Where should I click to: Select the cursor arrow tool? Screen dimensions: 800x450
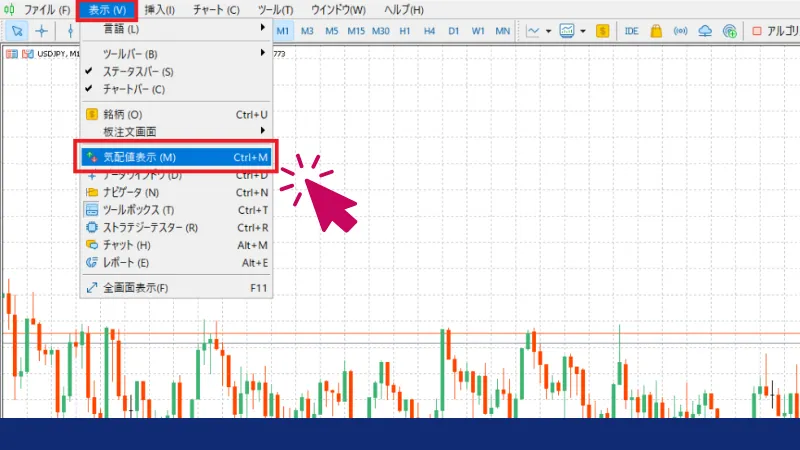17,31
